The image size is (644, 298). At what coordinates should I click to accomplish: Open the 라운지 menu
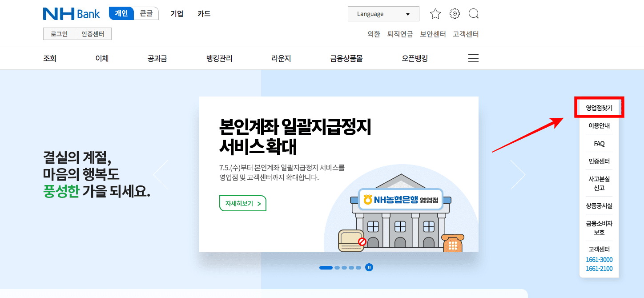281,58
